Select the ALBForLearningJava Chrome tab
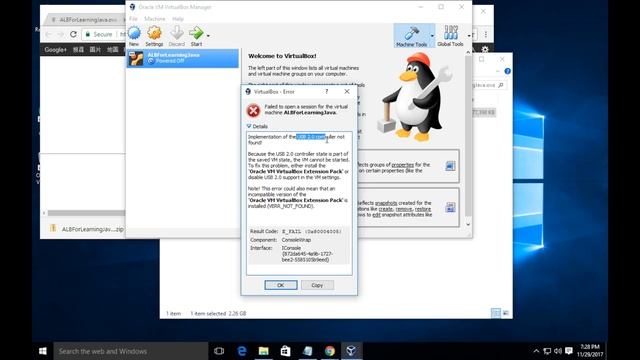The height and width of the screenshot is (360, 640). (x=86, y=20)
